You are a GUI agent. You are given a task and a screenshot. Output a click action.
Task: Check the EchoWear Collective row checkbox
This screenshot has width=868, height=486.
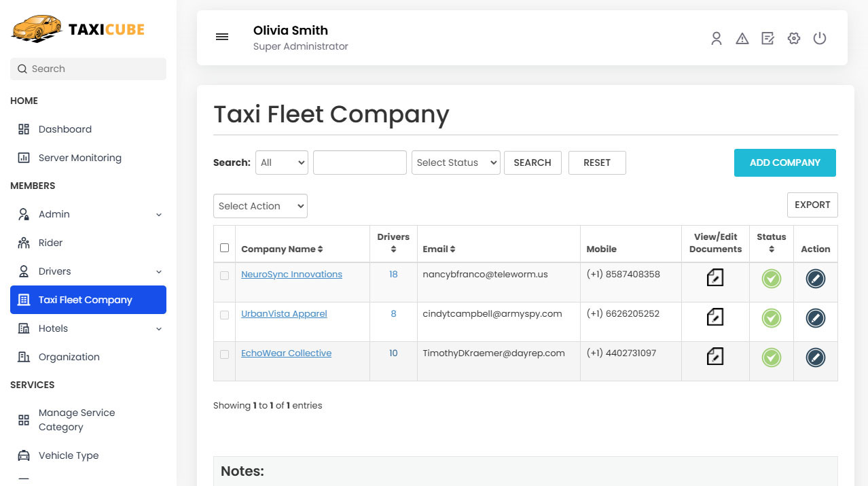tap(224, 354)
